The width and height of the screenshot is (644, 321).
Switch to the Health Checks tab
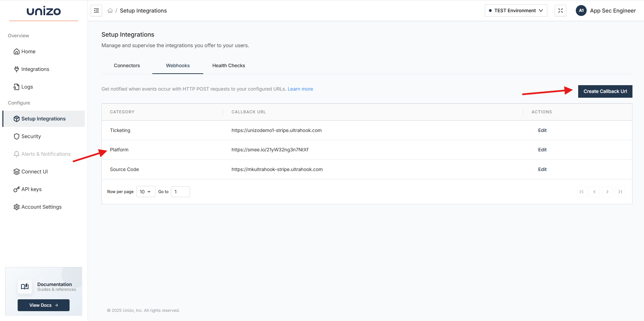point(228,65)
